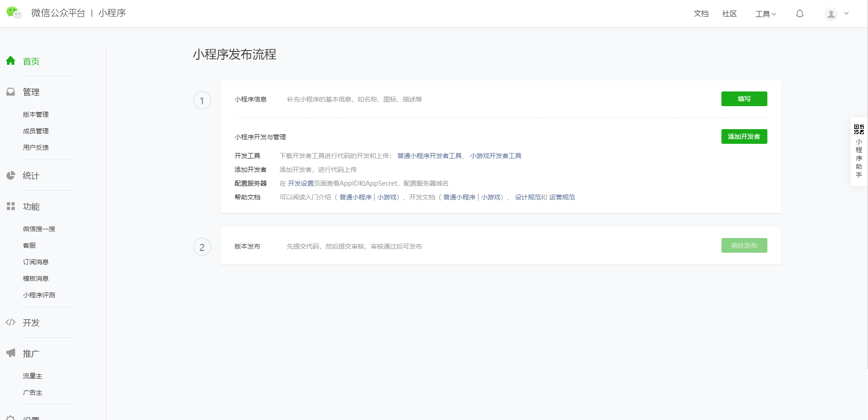Open 流量主 in the sidebar
This screenshot has height=420, width=868.
tap(33, 376)
